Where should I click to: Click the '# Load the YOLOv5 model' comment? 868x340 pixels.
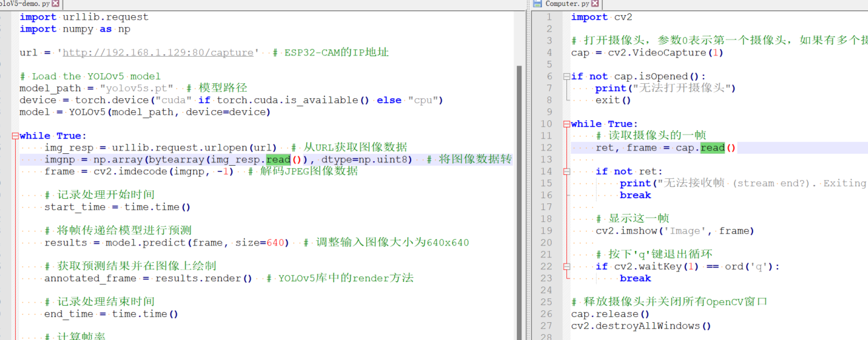click(x=90, y=77)
